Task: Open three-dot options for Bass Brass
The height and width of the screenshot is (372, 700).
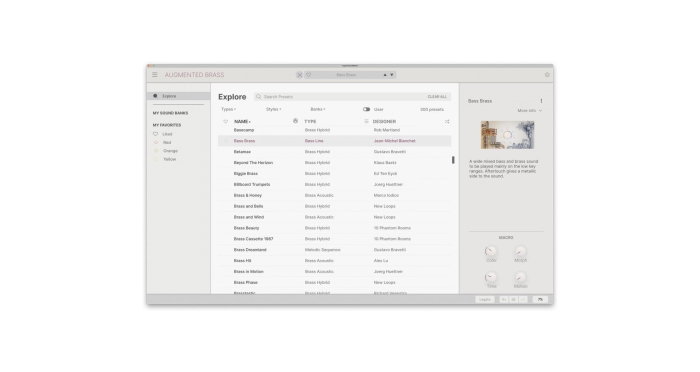Action: click(541, 101)
